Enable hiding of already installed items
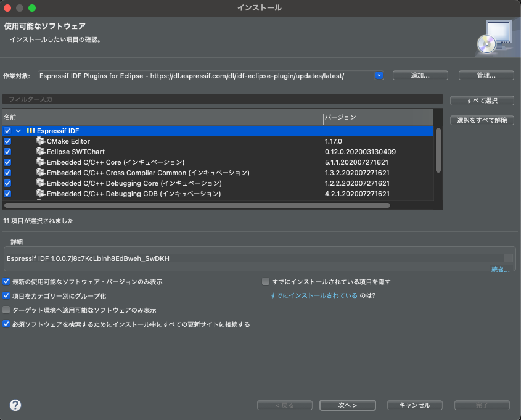 click(266, 281)
